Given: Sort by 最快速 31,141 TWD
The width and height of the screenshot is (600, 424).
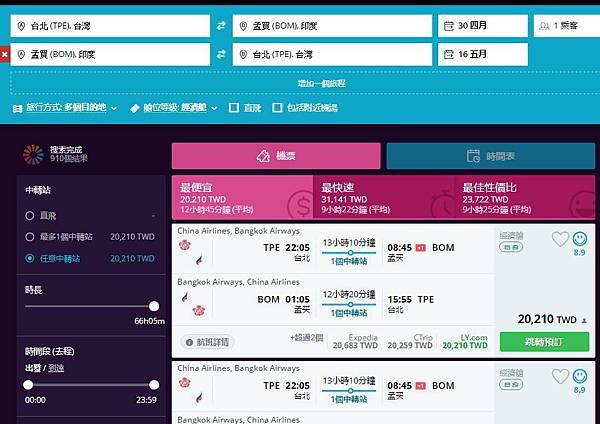Looking at the screenshot, I should tap(384, 197).
